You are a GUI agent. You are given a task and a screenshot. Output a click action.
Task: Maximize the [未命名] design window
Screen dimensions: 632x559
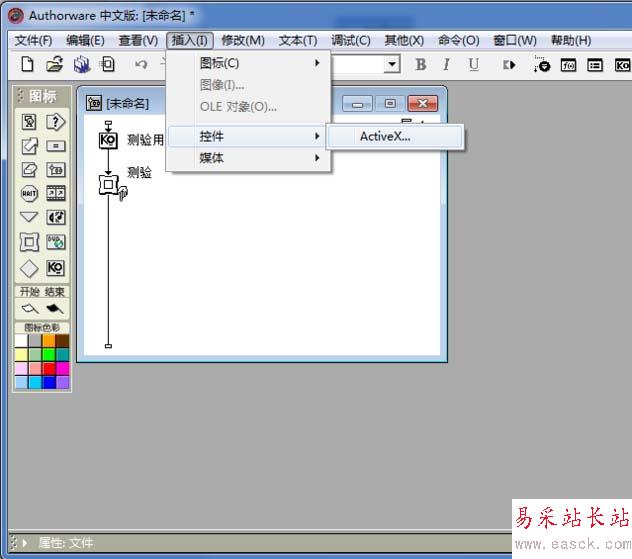tap(390, 104)
